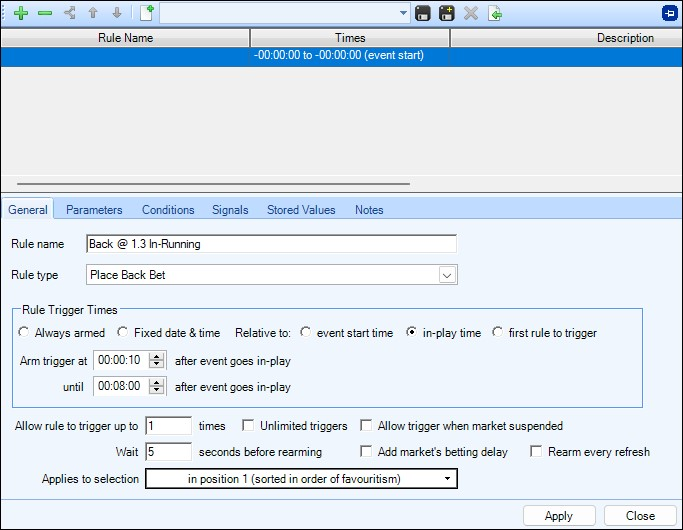Enable Unlimited triggers checkbox

click(248, 425)
